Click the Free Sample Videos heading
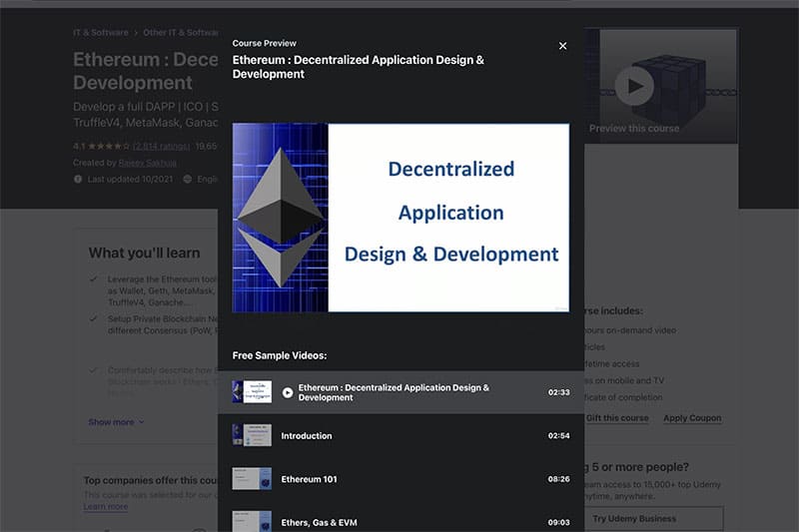Screen dimensions: 799x532 (x=280, y=355)
